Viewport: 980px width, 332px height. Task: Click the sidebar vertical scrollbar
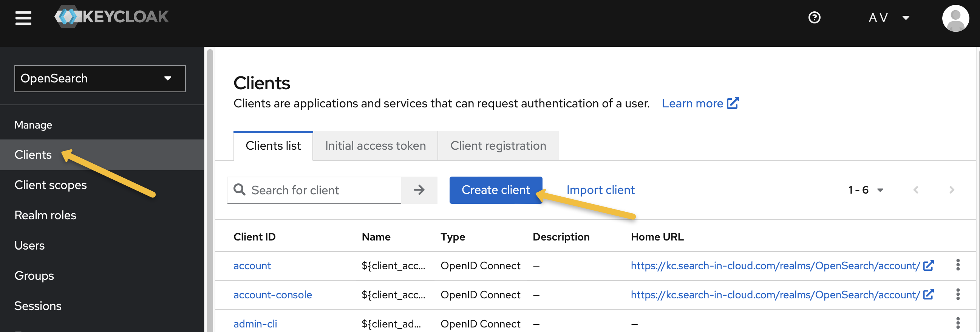click(210, 190)
